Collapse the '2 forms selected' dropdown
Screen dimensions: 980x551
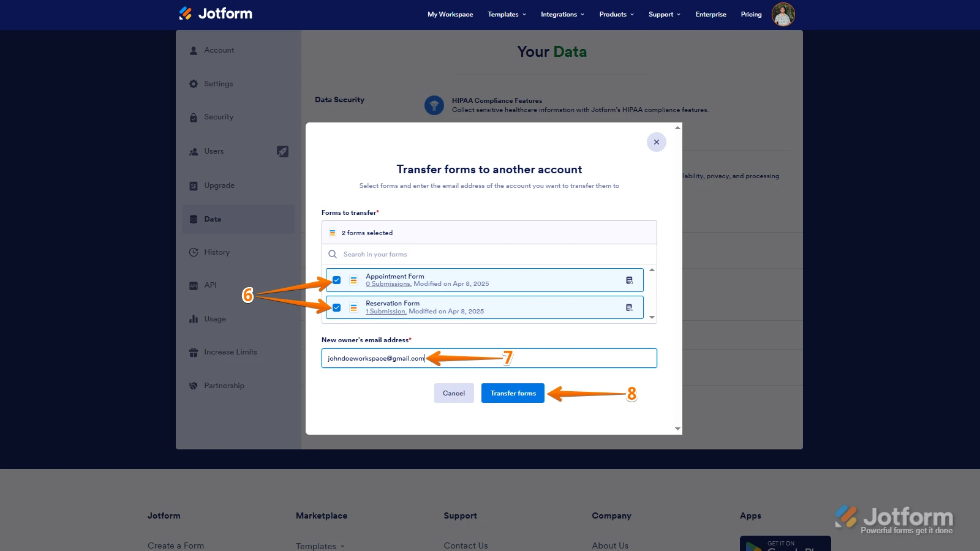(x=489, y=233)
